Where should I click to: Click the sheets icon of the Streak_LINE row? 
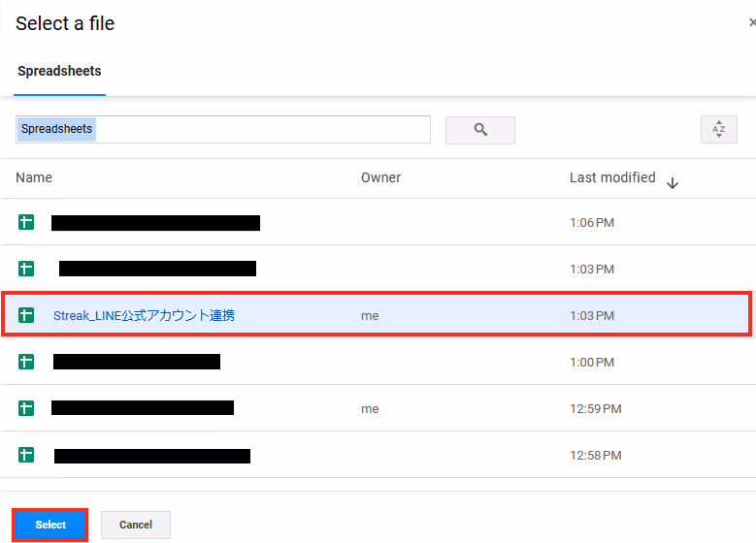26,315
